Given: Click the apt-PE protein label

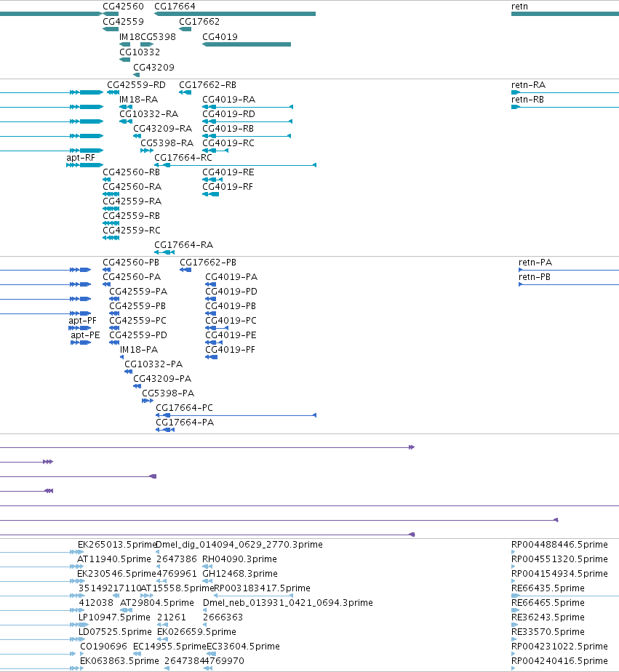Looking at the screenshot, I should (x=85, y=335).
